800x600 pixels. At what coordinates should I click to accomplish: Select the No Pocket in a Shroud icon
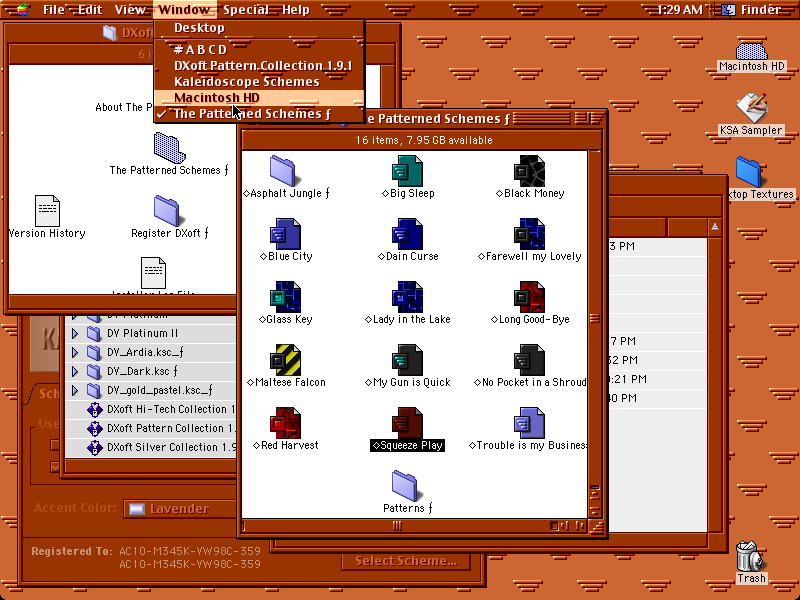(529, 360)
